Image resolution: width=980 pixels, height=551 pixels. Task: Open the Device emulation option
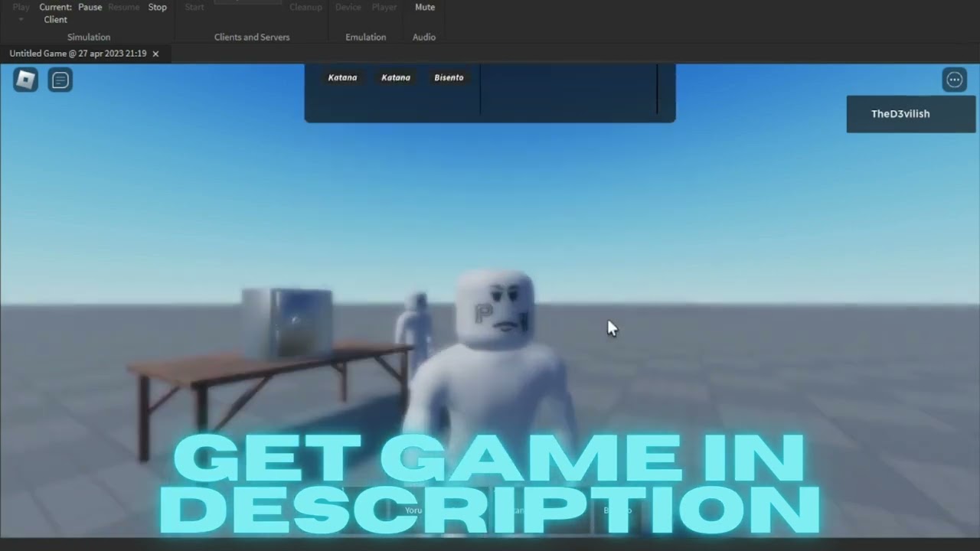click(348, 7)
